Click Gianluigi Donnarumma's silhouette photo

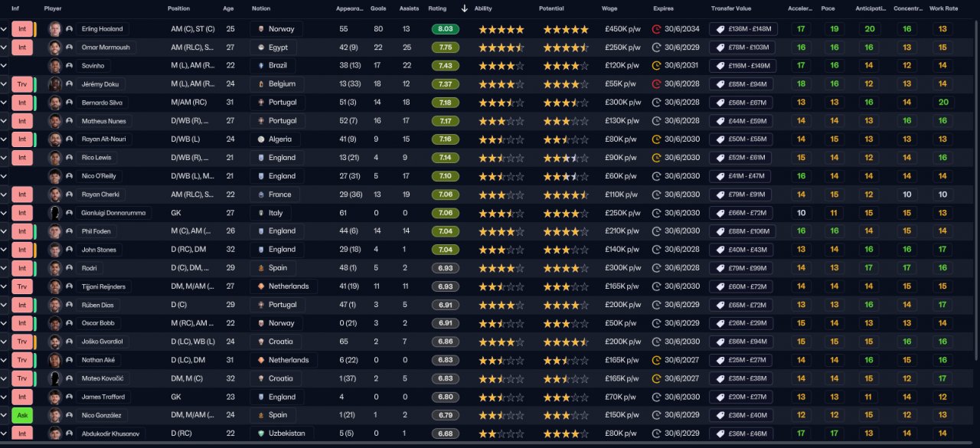coord(54,213)
